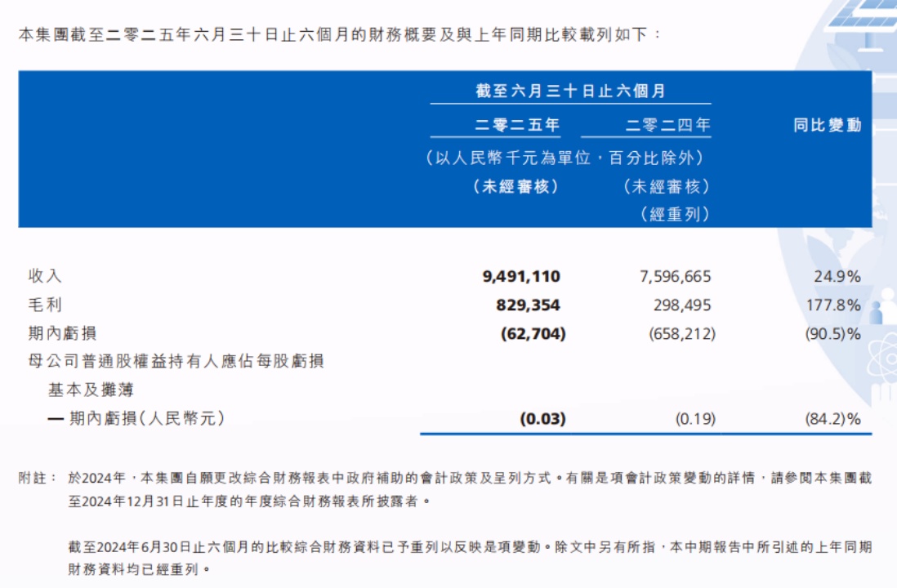The height and width of the screenshot is (588, 897).
Task: Select the 經重列 label
Action: 675,215
